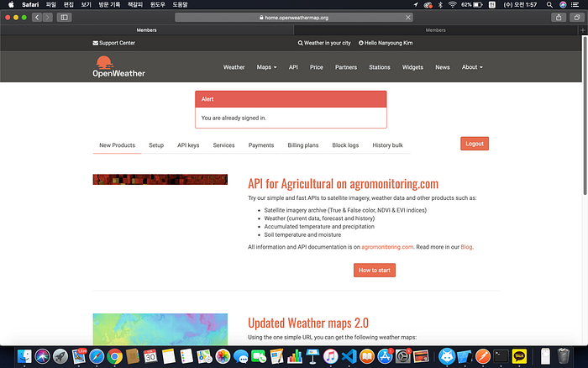The height and width of the screenshot is (368, 588).
Task: Open Bluetooth status in menu bar
Action: [441, 4]
